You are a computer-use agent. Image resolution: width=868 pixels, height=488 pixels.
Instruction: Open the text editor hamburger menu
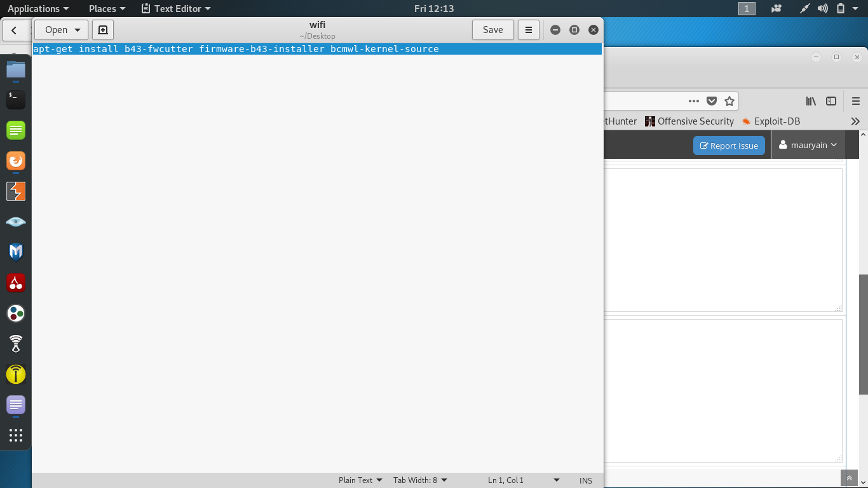pos(528,30)
